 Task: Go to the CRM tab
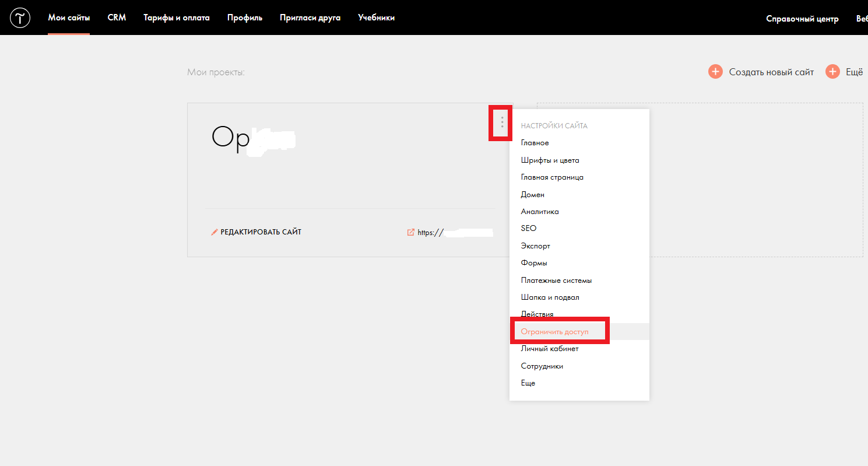click(x=117, y=17)
